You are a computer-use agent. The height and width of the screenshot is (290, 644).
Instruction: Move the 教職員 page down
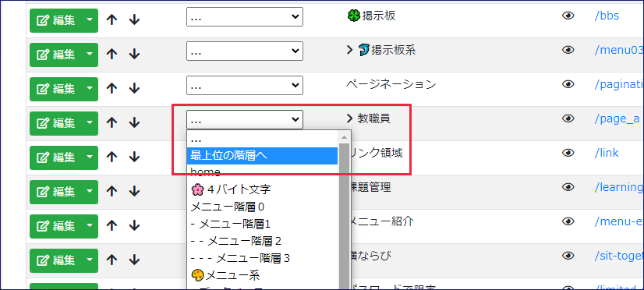click(134, 123)
